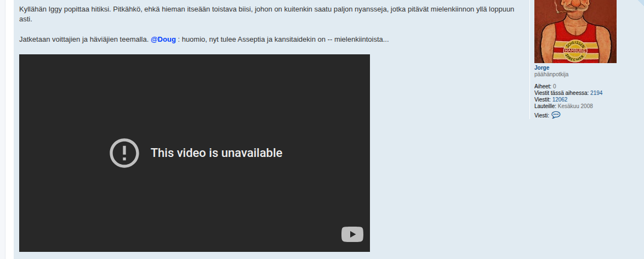View Jorge's 2194 posts in this topic
644x259 pixels.
coord(596,93)
